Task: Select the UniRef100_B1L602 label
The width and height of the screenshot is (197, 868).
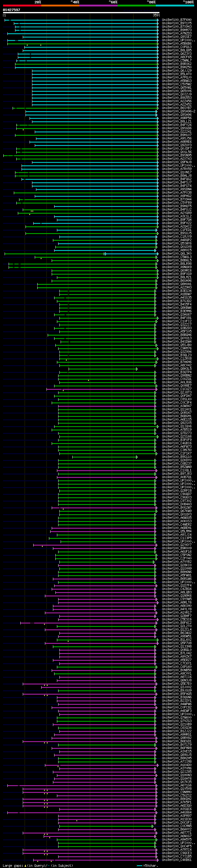Action: (x=177, y=640)
